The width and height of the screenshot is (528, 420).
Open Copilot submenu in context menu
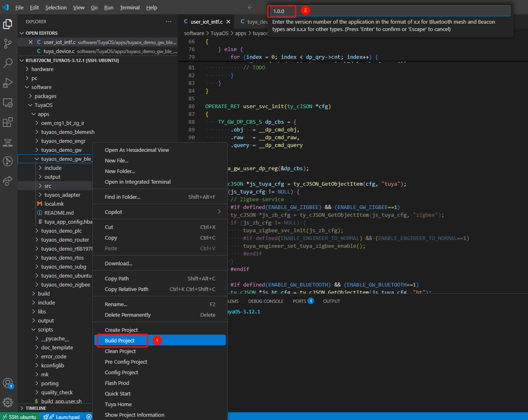pyautogui.click(x=160, y=212)
